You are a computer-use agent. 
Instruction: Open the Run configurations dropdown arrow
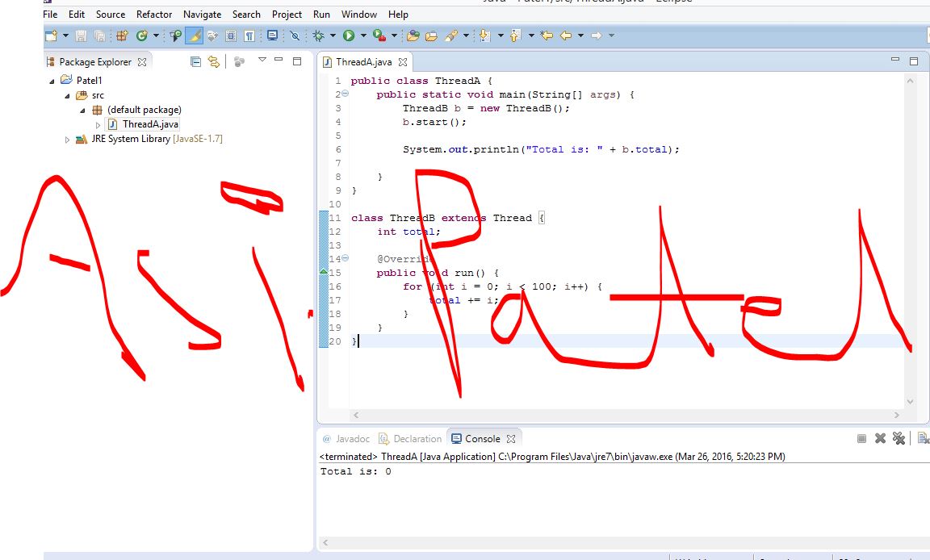click(363, 36)
